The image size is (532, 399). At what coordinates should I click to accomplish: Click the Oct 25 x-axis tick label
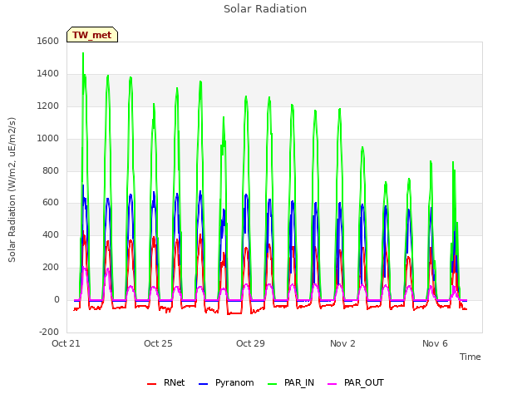(x=158, y=343)
